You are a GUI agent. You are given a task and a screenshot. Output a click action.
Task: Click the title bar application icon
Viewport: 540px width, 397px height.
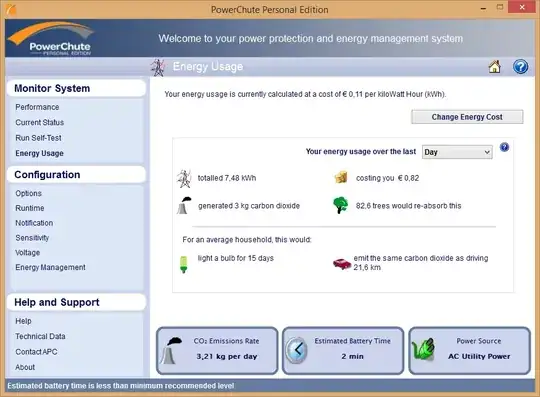point(11,9)
